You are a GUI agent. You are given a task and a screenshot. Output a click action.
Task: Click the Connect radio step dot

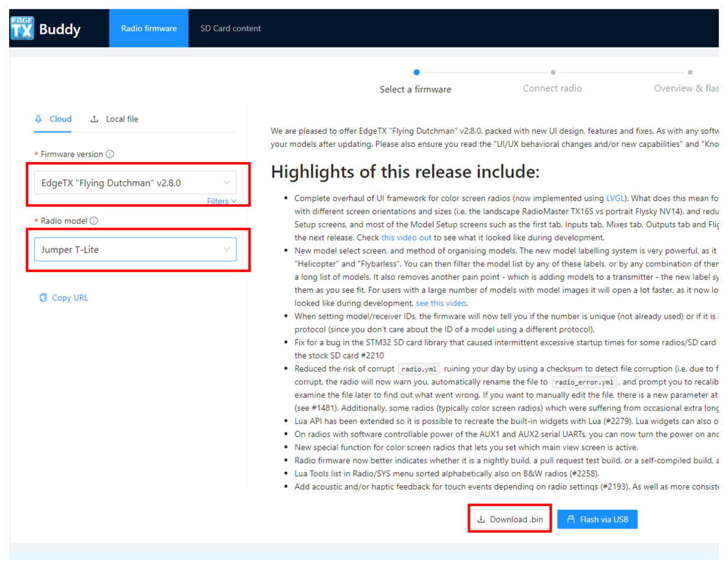coord(553,72)
